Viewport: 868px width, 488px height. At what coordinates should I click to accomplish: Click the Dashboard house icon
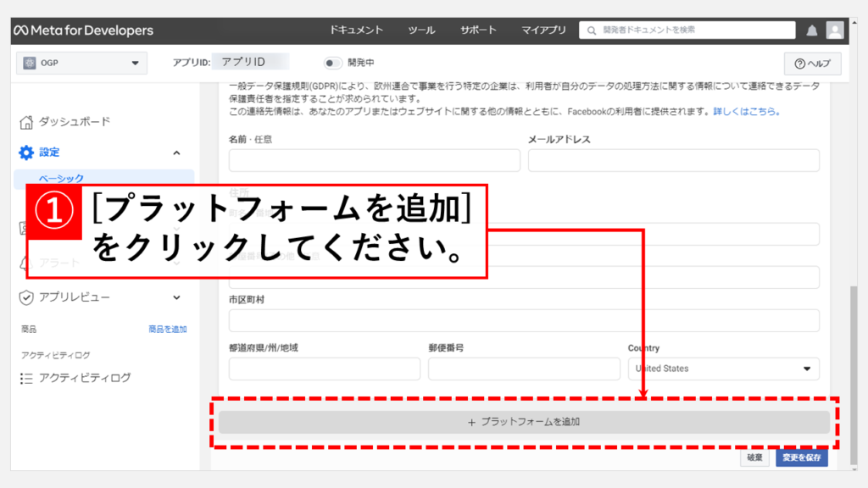[26, 122]
